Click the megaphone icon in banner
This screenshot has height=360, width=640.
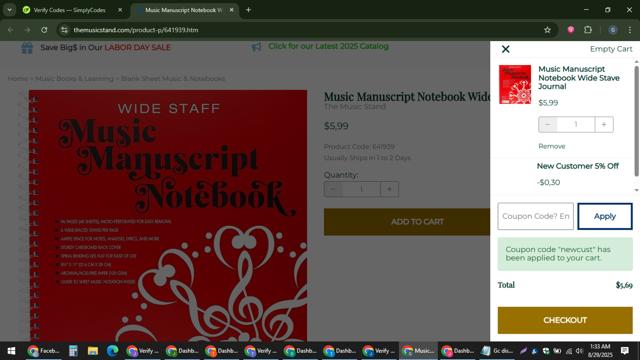[256, 47]
